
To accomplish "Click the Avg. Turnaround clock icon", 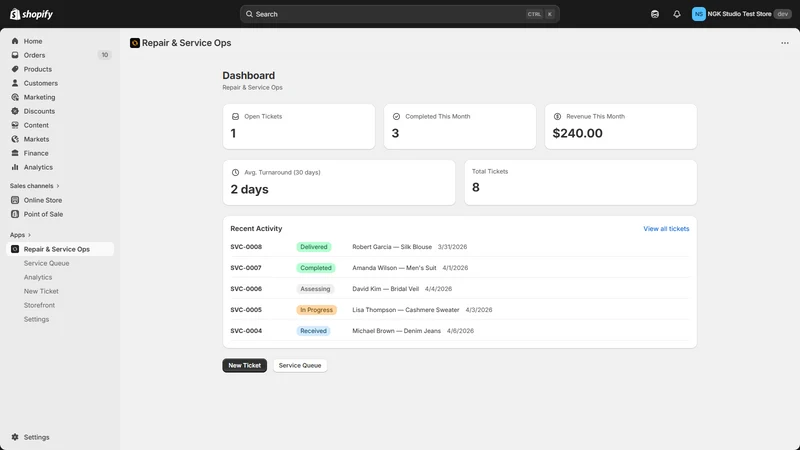I will [x=235, y=172].
